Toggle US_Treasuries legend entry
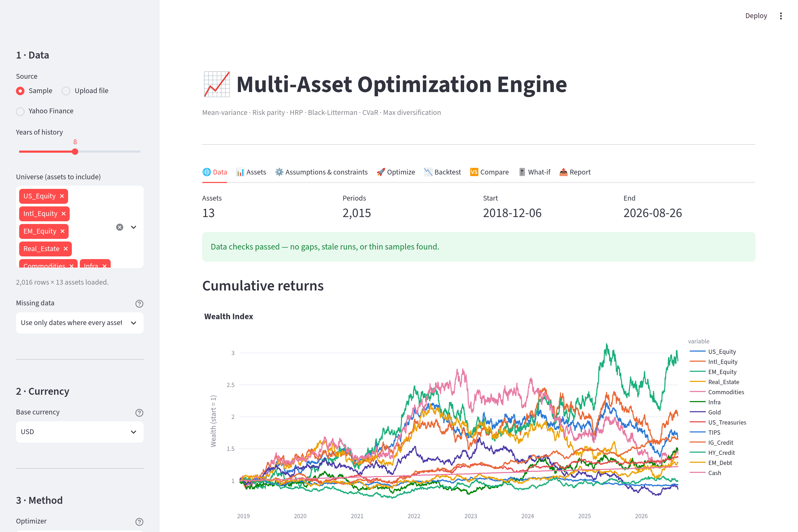This screenshot has width=798, height=532. pyautogui.click(x=718, y=422)
